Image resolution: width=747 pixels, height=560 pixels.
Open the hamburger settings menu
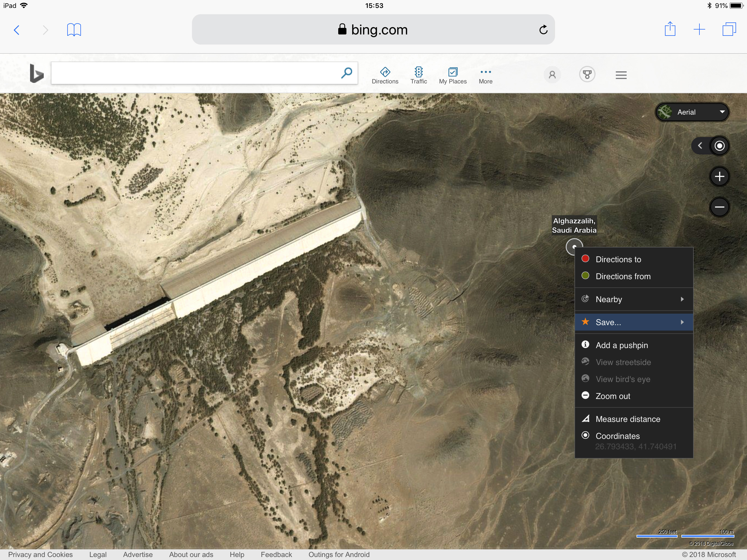click(621, 75)
